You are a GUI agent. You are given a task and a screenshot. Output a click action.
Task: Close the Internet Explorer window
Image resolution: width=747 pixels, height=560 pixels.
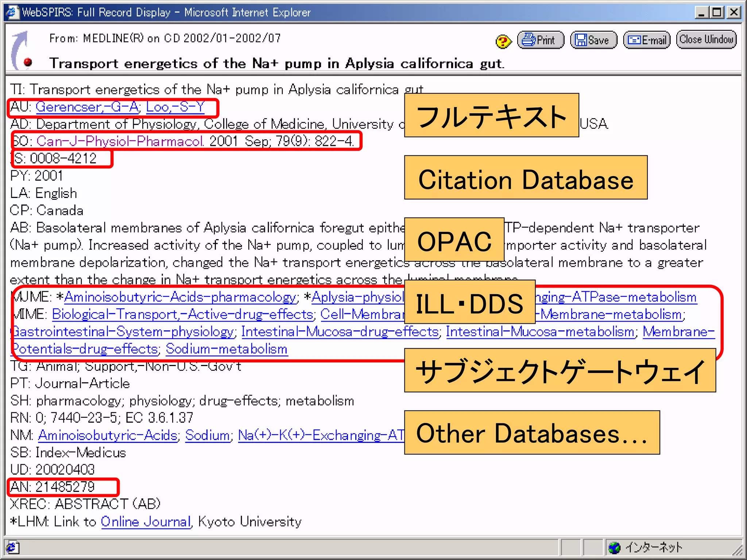click(x=734, y=12)
